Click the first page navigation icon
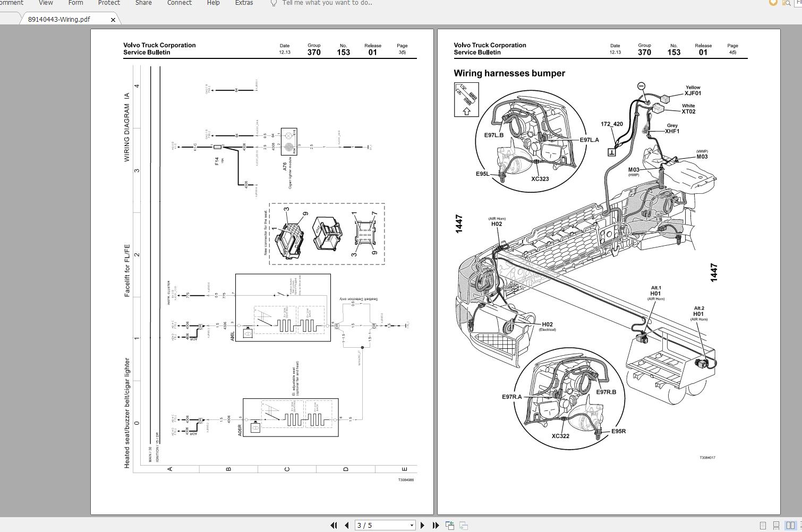802x532 pixels. click(x=335, y=525)
